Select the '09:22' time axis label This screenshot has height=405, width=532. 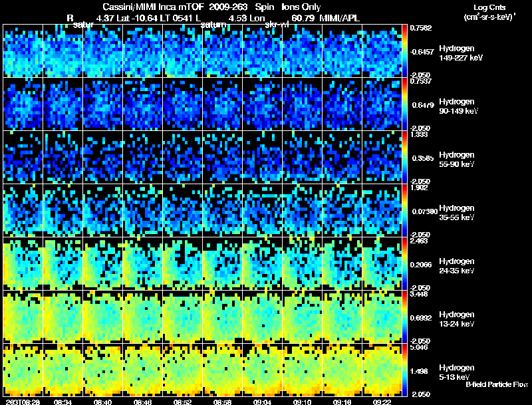click(382, 402)
